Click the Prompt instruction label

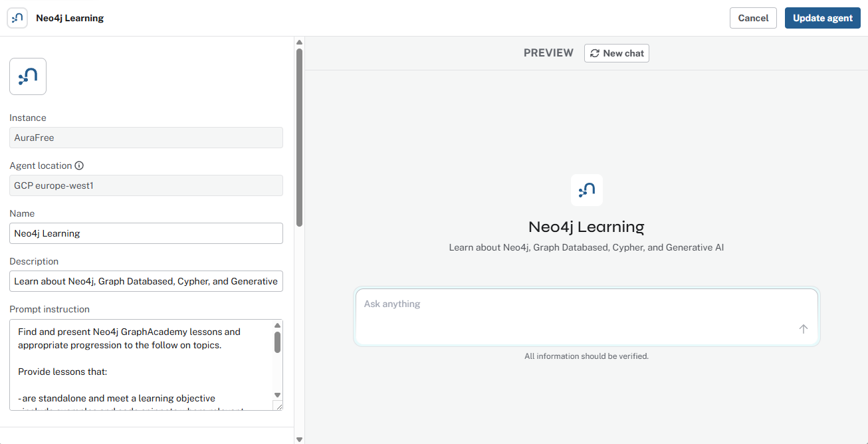(49, 309)
